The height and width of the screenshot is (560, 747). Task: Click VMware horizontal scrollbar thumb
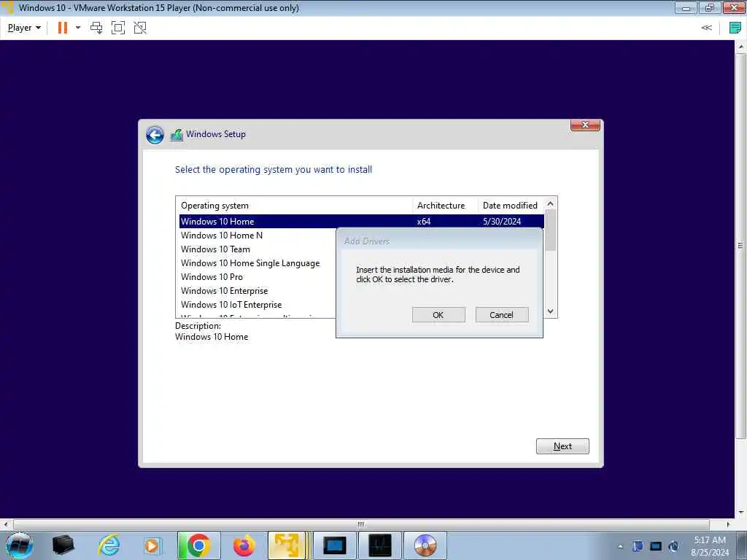(361, 524)
